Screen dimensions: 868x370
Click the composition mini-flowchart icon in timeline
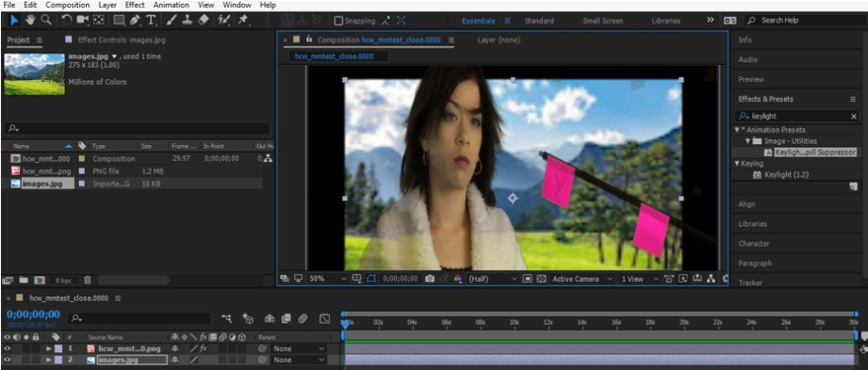point(226,318)
